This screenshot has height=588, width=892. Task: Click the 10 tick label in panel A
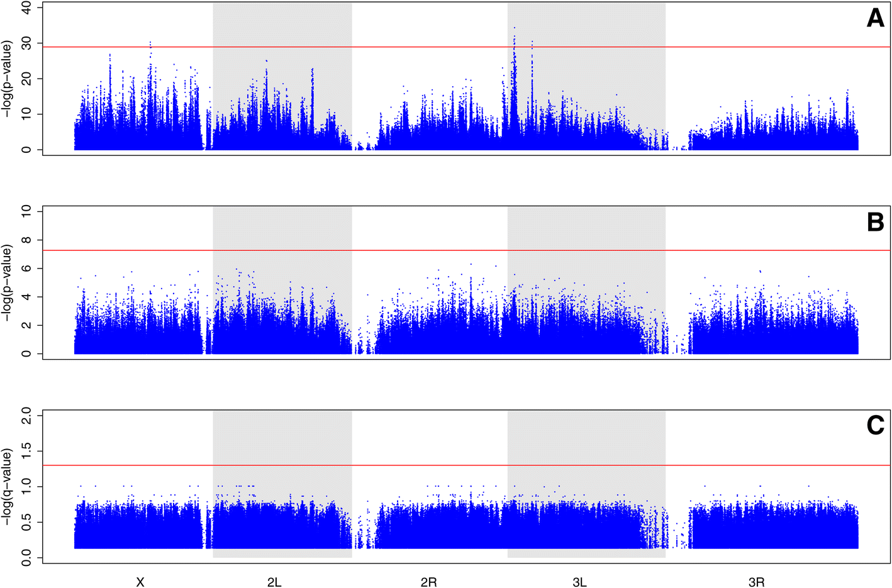[27, 114]
